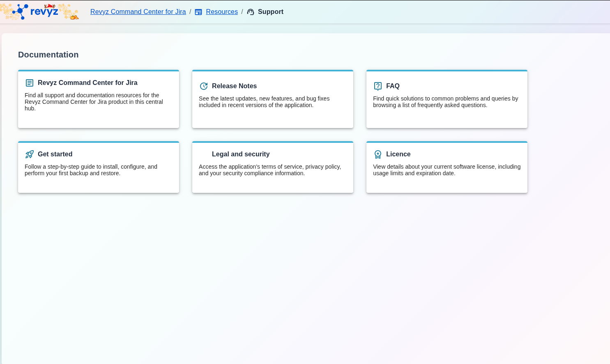Click the Get started rocket icon

click(30, 154)
